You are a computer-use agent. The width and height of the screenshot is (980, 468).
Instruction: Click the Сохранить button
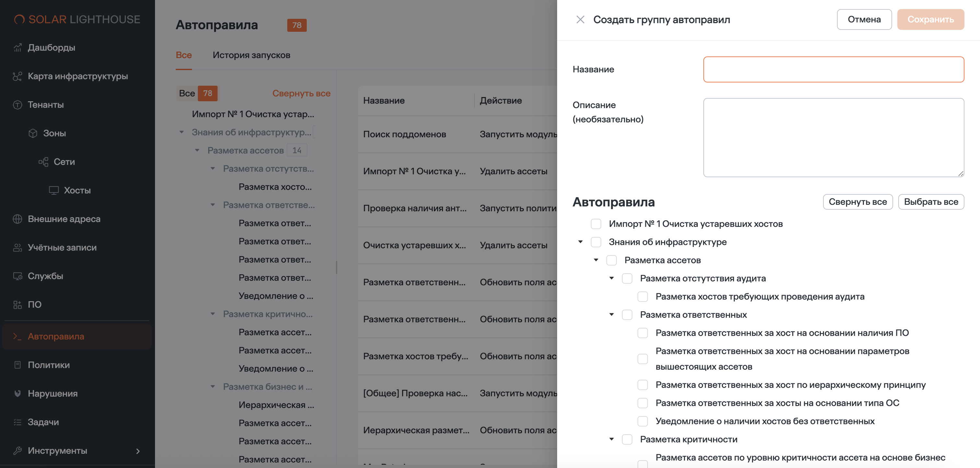point(930,19)
